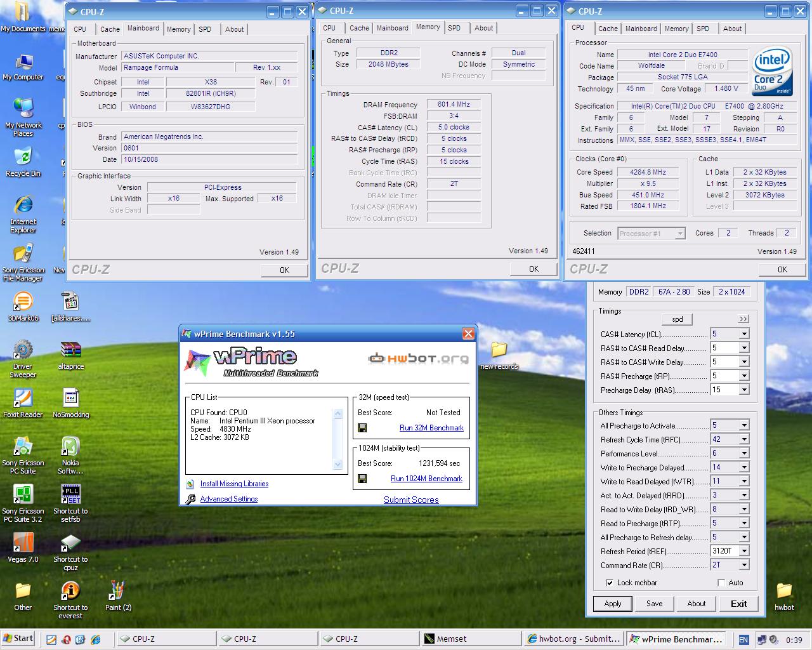Open the allshares archive icon
Image resolution: width=812 pixels, height=650 pixels.
click(70, 307)
